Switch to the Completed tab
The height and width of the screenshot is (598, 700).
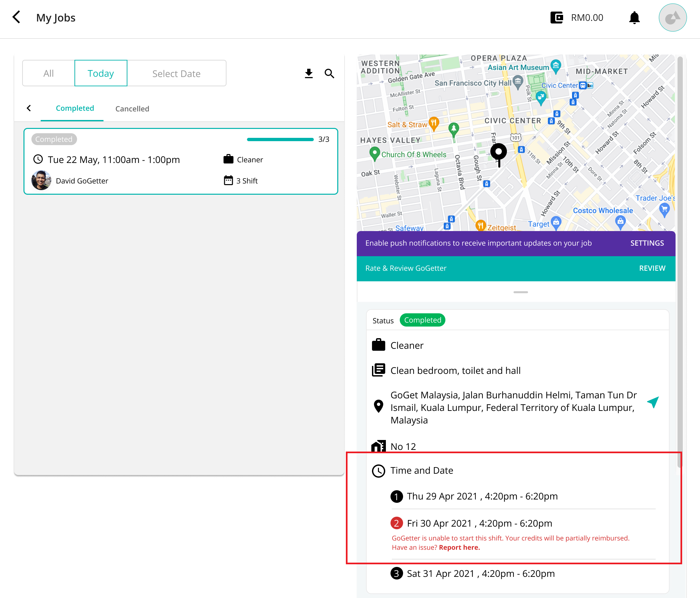[x=75, y=108]
